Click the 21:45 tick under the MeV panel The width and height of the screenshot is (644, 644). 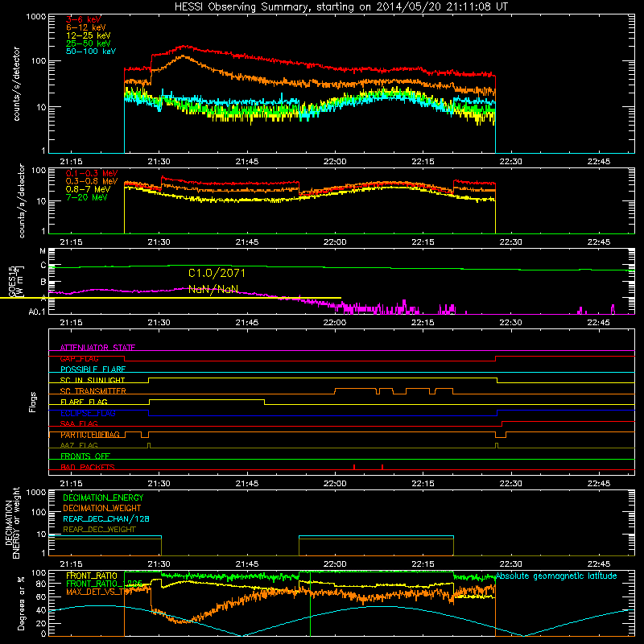click(x=247, y=242)
